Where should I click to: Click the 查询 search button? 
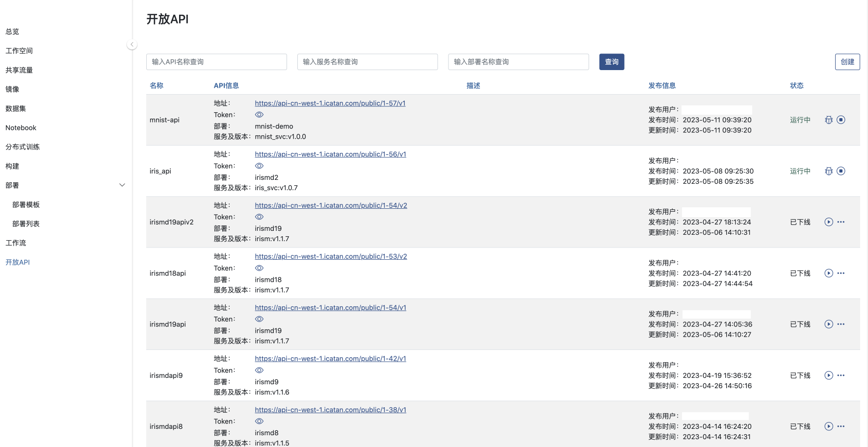point(611,62)
